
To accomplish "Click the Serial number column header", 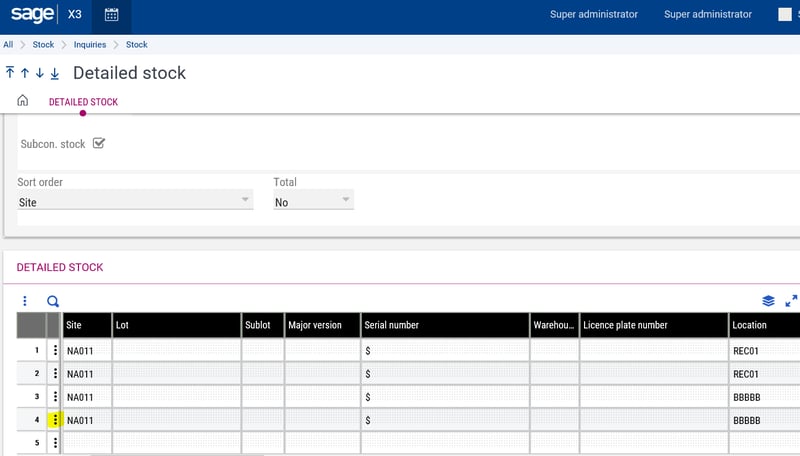I will (x=444, y=325).
